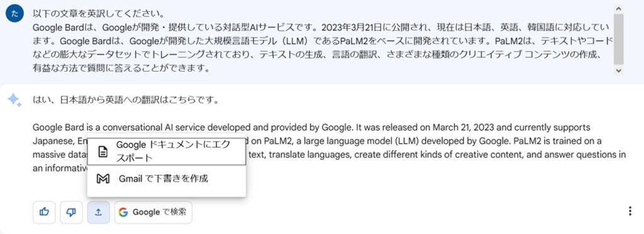The width and height of the screenshot is (644, 234).
Task: Click the March 21, 2023 text in response
Action: point(457,127)
